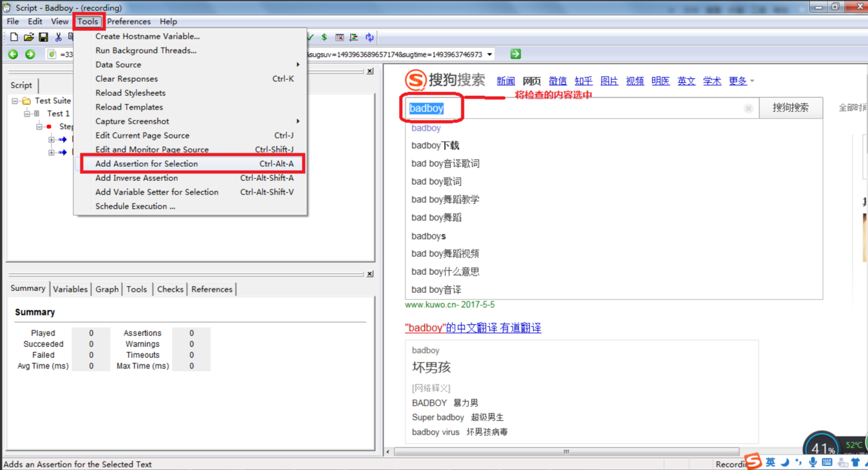Expand the first request under the step
The height and width of the screenshot is (470, 868).
click(x=51, y=140)
